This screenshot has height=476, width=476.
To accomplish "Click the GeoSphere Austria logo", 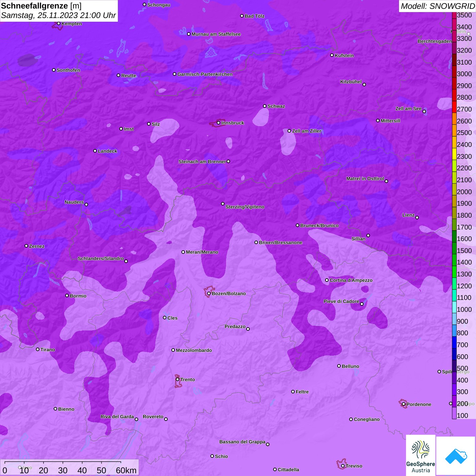I will coord(421,455).
